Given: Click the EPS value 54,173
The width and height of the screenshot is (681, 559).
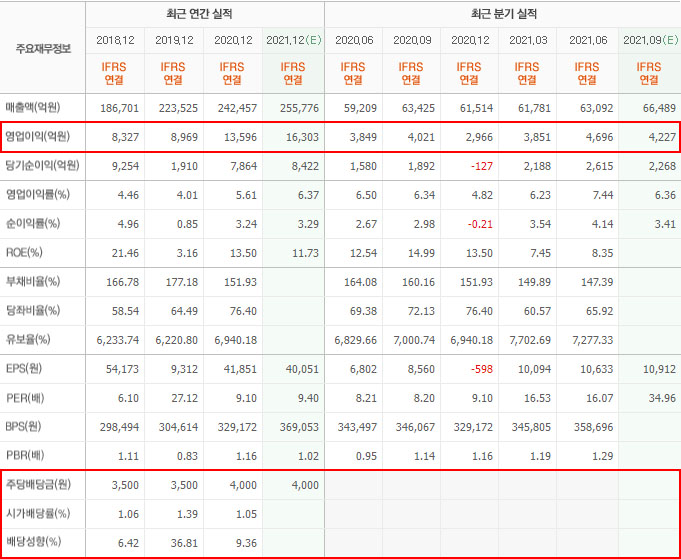Looking at the screenshot, I should (x=122, y=369).
